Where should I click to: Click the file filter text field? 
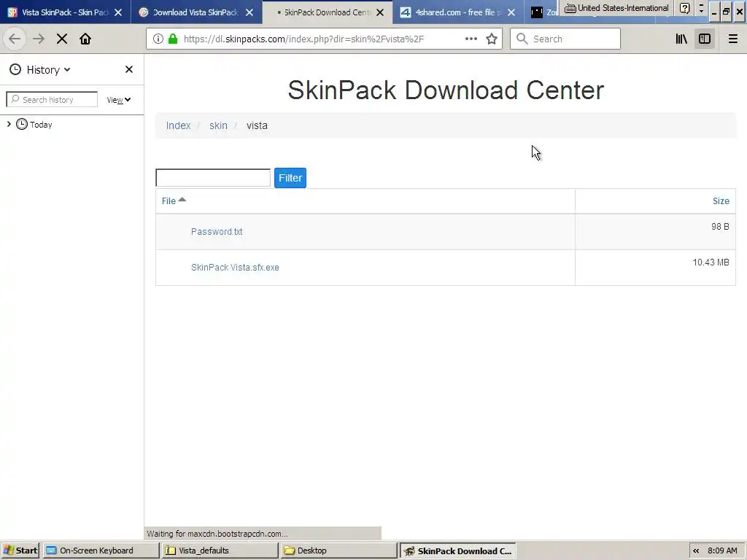coord(213,178)
